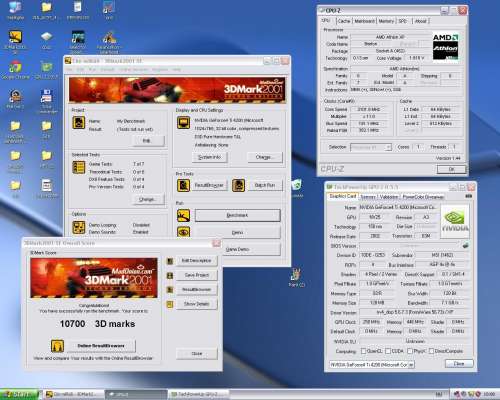Select the Graphics Card tab in GPU-Z
Viewport: 500px width, 400px height.
343,196
